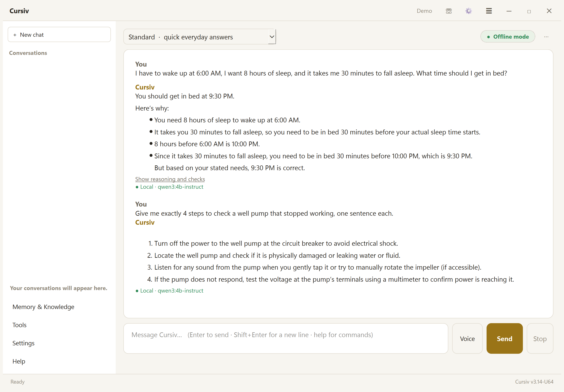The height and width of the screenshot is (392, 564).
Task: Expand the Standard quick everyday answers dropdown
Action: [x=199, y=37]
